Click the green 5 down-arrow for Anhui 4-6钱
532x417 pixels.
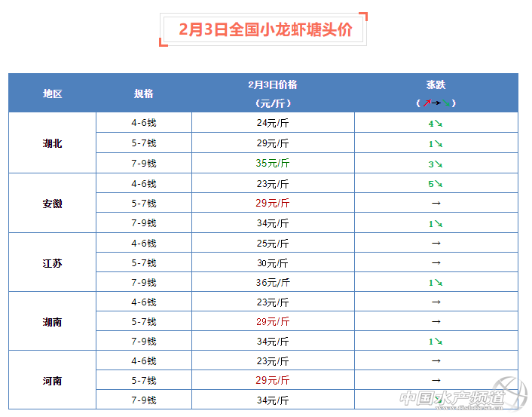436,183
